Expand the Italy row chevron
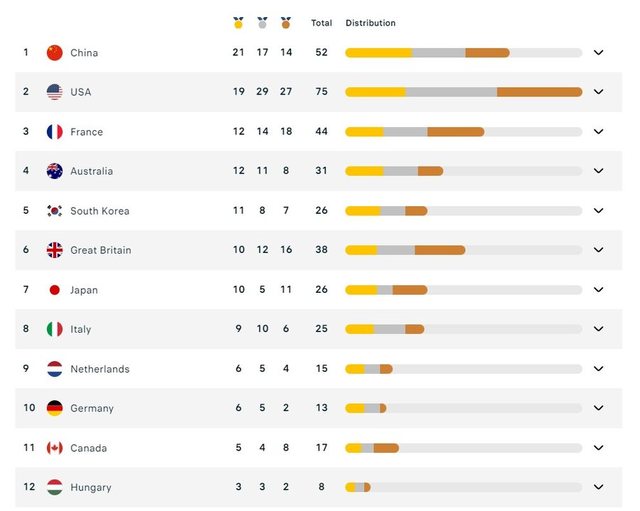The image size is (640, 511). click(598, 329)
